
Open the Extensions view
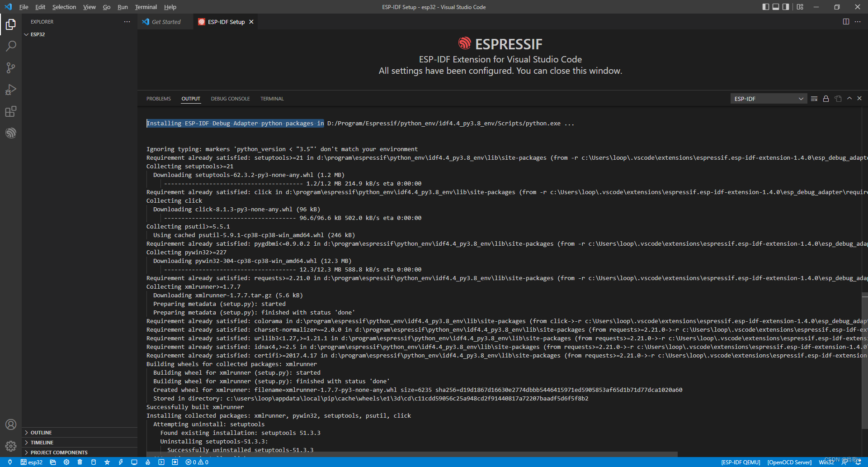tap(11, 111)
